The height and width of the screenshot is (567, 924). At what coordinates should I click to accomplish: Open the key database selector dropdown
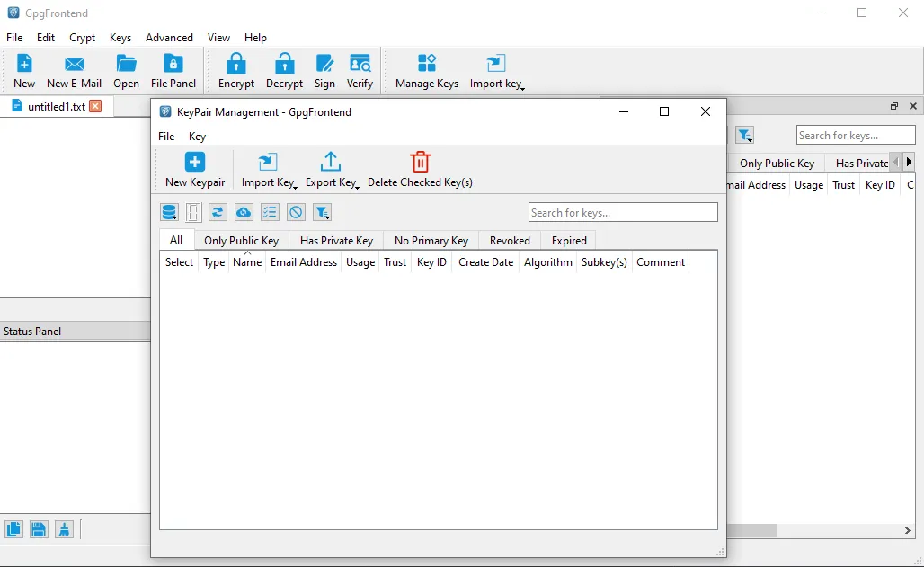click(x=169, y=212)
